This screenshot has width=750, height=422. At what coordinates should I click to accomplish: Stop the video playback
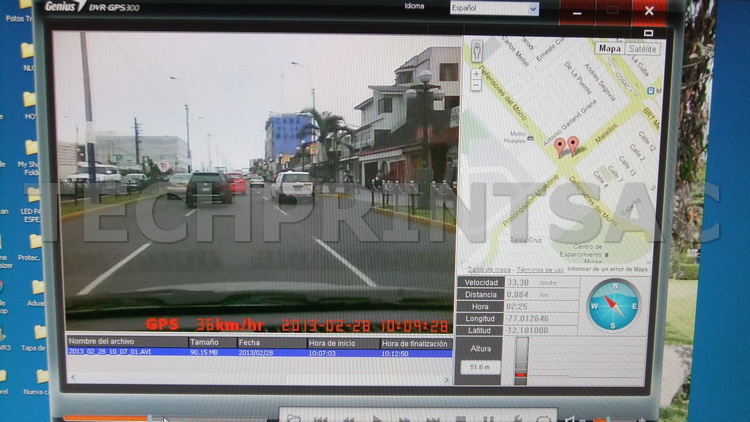pos(460,420)
